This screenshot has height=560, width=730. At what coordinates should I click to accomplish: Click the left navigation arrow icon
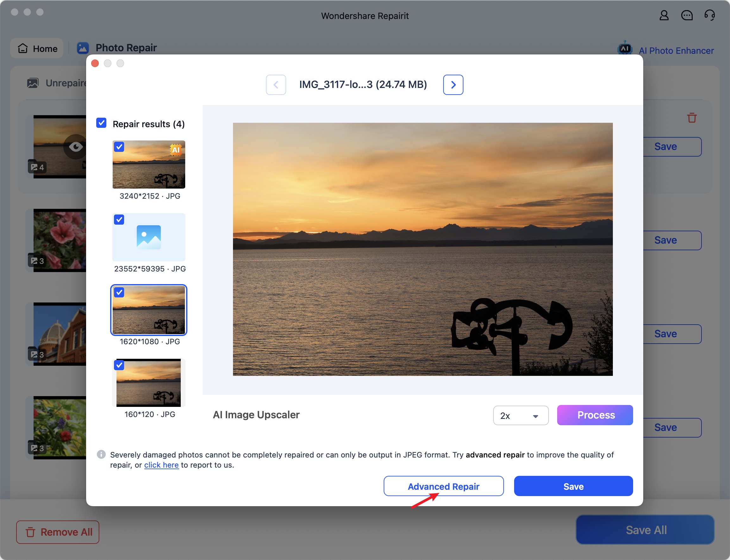[x=275, y=84]
